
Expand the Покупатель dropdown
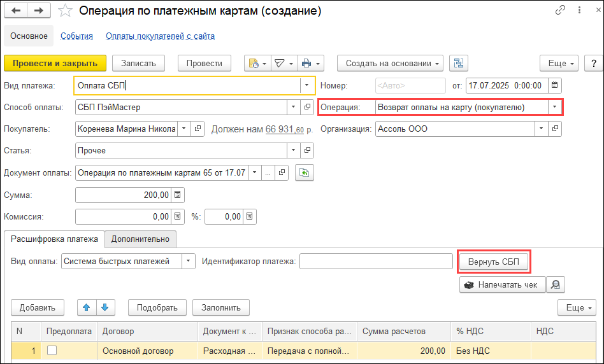[183, 129]
